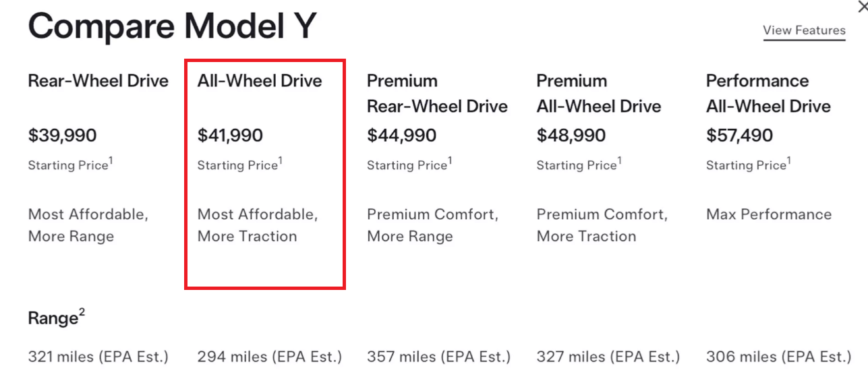Click the $57,490 starting price
Viewport: 868px width, 383px height.
[739, 136]
